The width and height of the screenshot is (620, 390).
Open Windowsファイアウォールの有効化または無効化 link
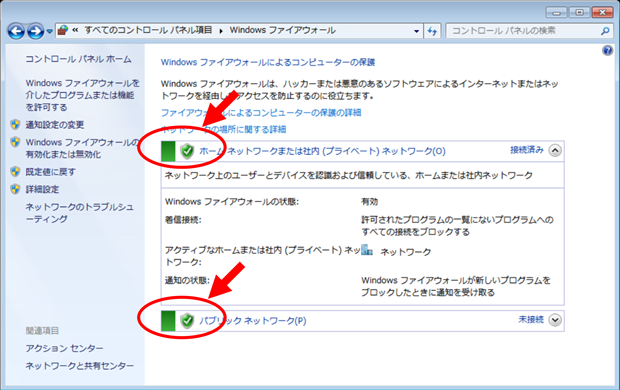[x=82, y=148]
